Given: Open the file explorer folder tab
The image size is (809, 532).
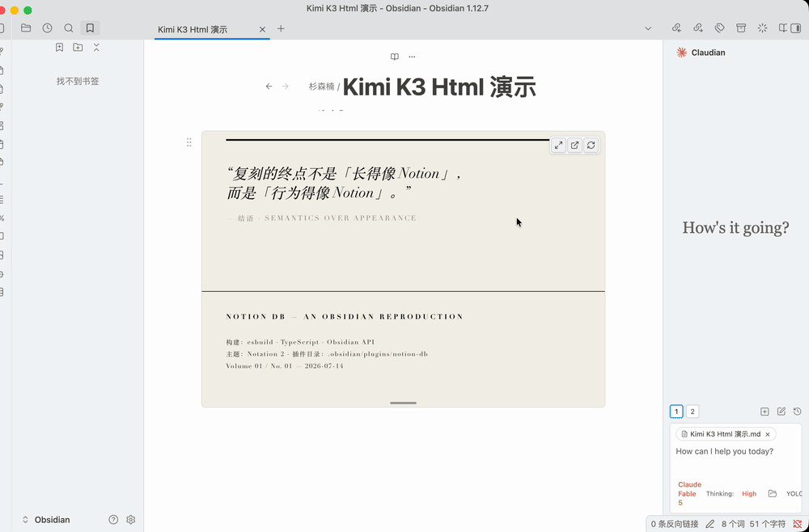Looking at the screenshot, I should tap(26, 28).
